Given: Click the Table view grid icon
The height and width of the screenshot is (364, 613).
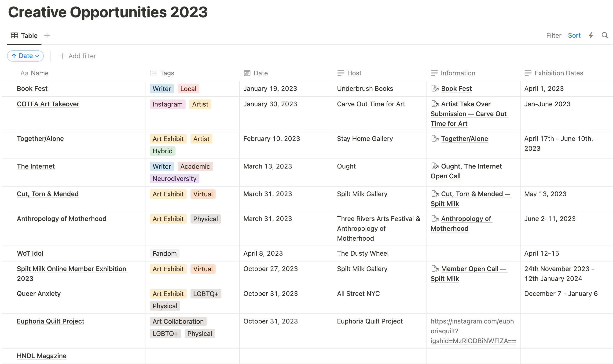Looking at the screenshot, I should (x=15, y=36).
